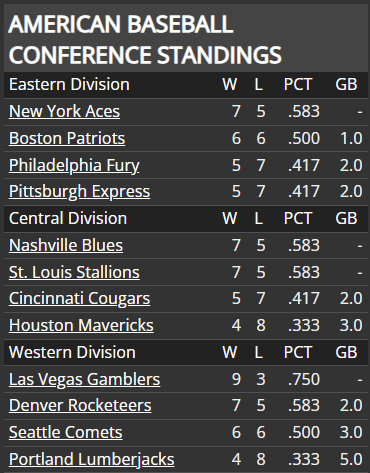This screenshot has width=370, height=473.
Task: Click the Eastern Division header label
Action: [x=69, y=85]
